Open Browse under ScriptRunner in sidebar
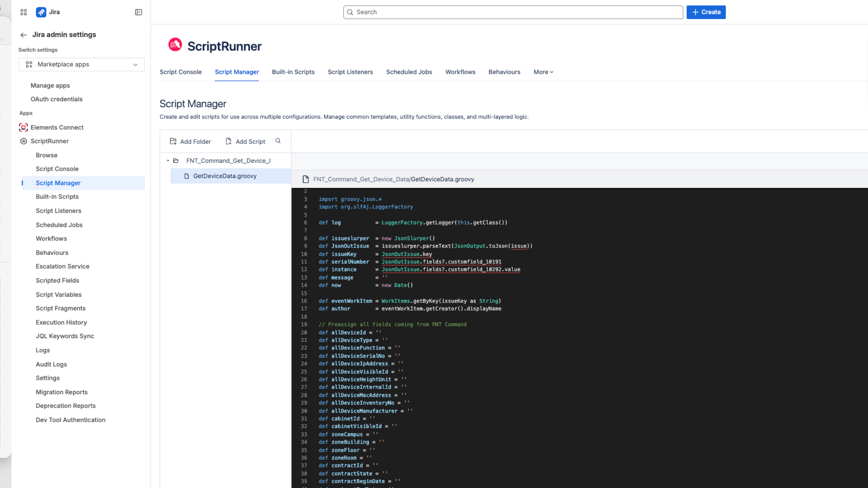Image resolution: width=868 pixels, height=488 pixels. (46, 155)
